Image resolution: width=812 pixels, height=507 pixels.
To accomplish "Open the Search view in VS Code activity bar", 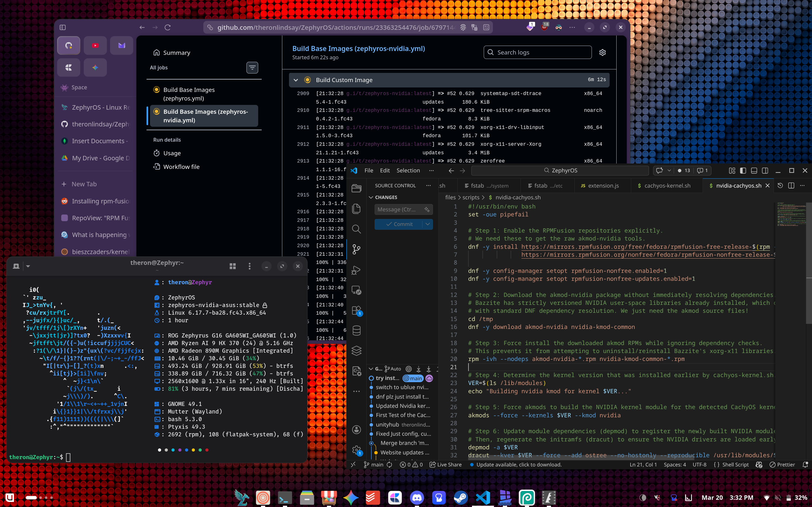I will click(x=356, y=229).
